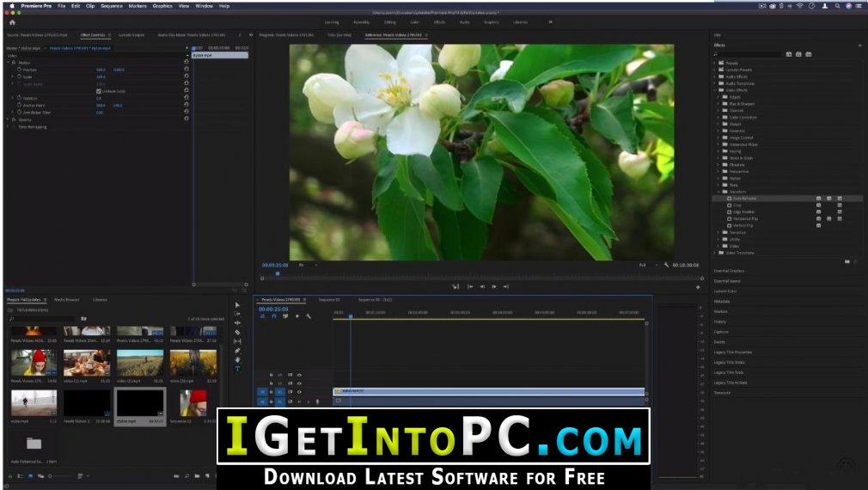Select the Type tool
868x490 pixels.
(237, 369)
